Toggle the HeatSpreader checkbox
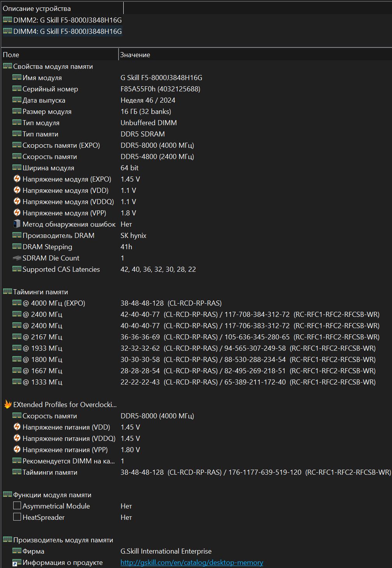392x568 pixels. pos(17,517)
